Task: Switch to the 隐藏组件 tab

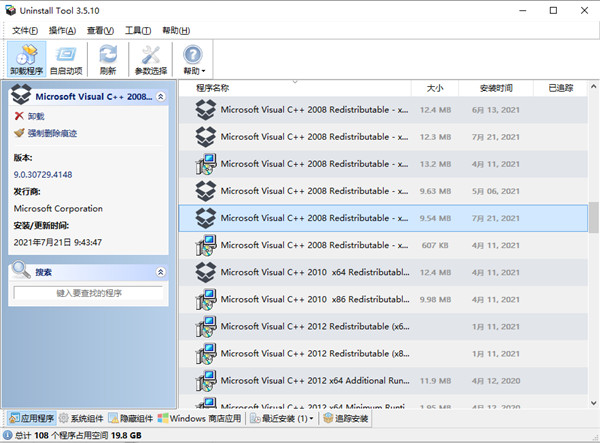Action: coord(130,418)
